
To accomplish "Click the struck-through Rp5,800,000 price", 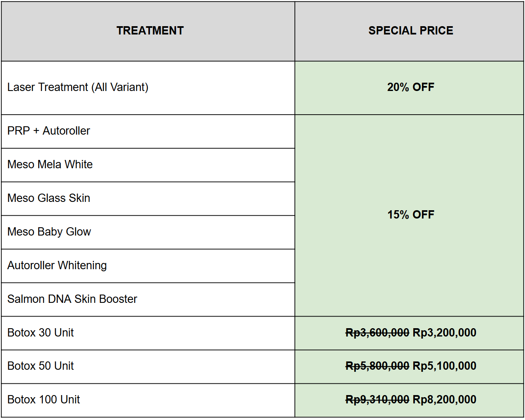I will click(377, 366).
